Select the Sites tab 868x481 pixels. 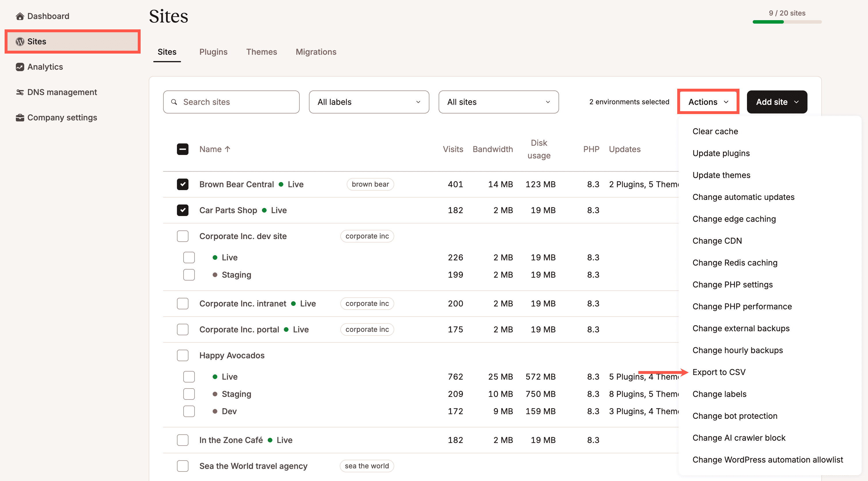(167, 52)
